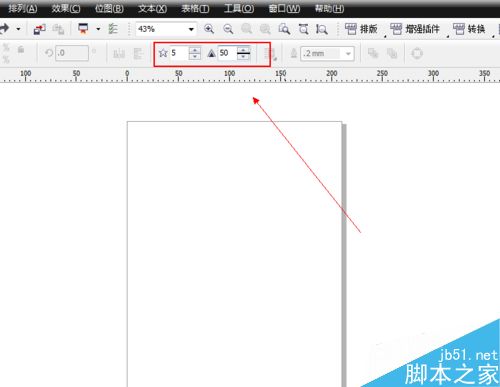Click the import icon
This screenshot has height=387, width=500.
click(x=40, y=29)
